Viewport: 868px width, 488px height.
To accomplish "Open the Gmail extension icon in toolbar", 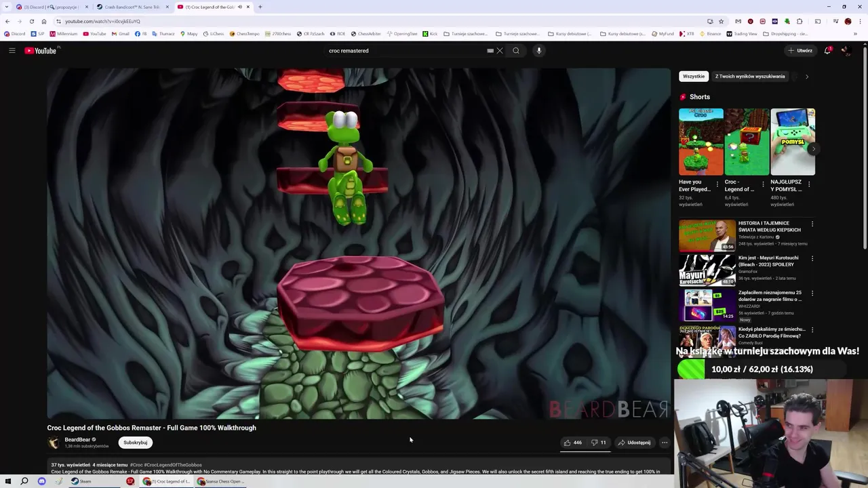I will 738,21.
